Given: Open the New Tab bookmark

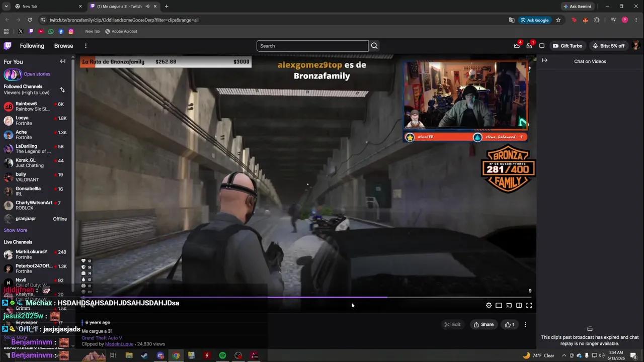Looking at the screenshot, I should pyautogui.click(x=93, y=31).
